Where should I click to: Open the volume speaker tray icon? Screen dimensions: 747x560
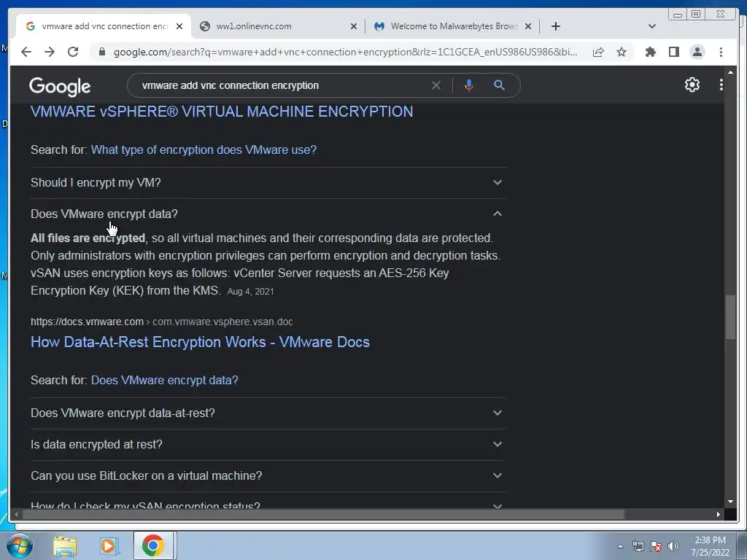tap(673, 546)
